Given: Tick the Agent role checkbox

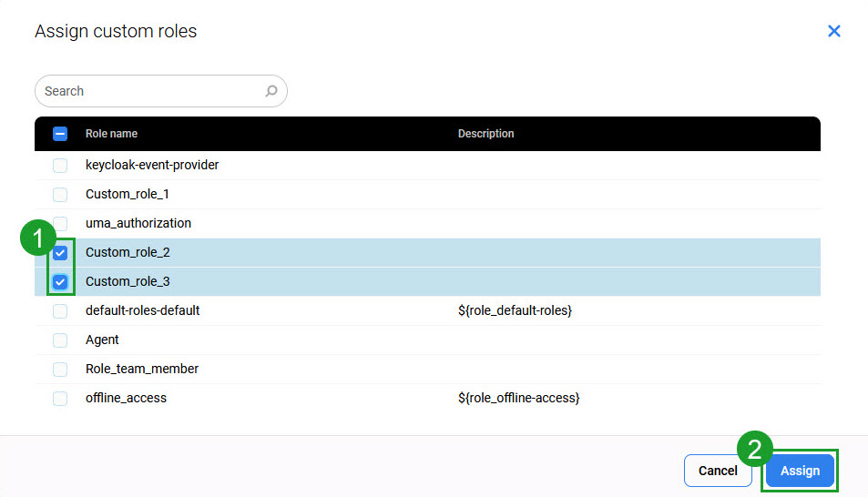Looking at the screenshot, I should tap(60, 340).
